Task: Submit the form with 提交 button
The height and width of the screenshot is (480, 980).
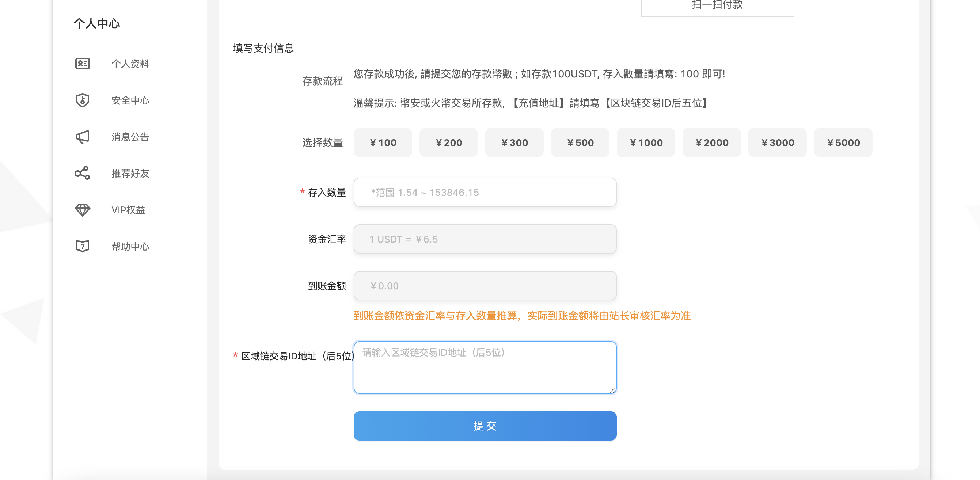Action: click(x=485, y=426)
